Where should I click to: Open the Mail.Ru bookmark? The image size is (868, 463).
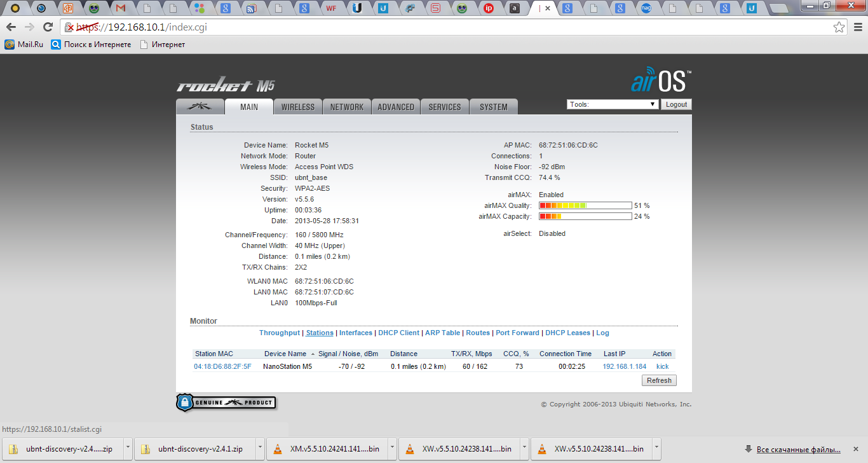pos(24,45)
